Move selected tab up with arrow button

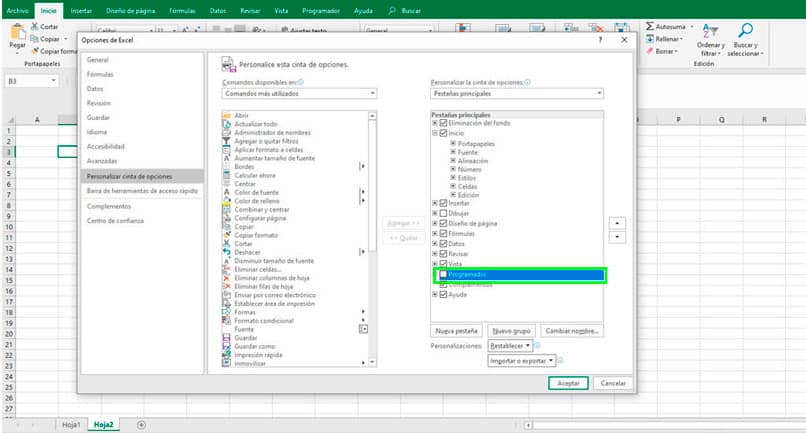tap(617, 223)
